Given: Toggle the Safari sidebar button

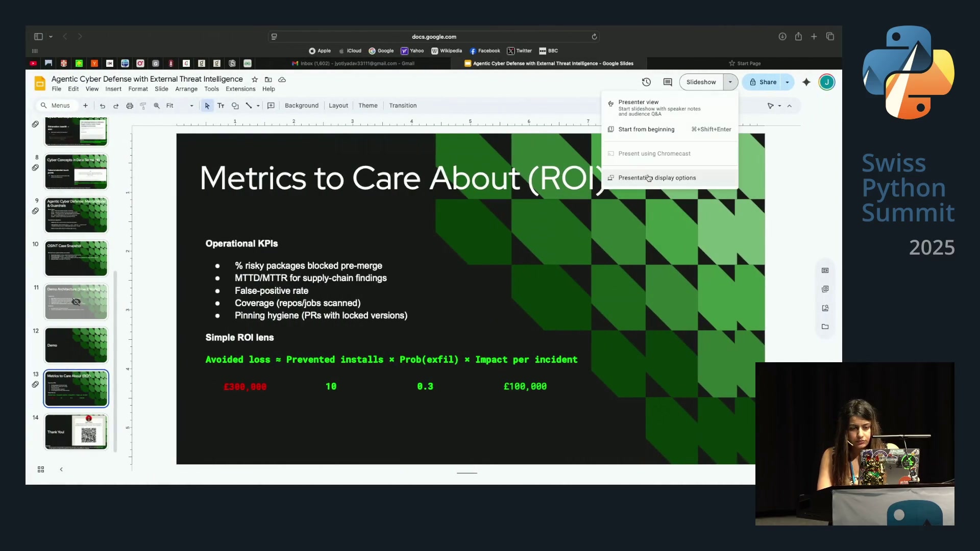Looking at the screenshot, I should point(38,37).
